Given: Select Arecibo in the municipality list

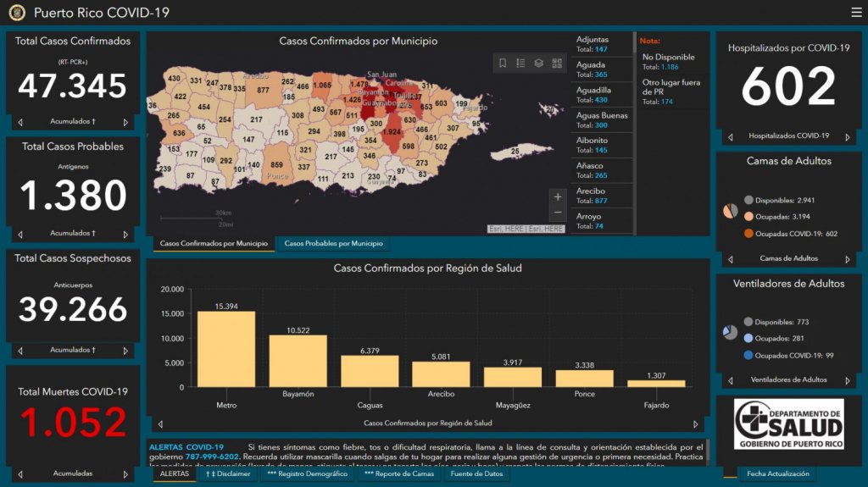Looking at the screenshot, I should coord(602,196).
